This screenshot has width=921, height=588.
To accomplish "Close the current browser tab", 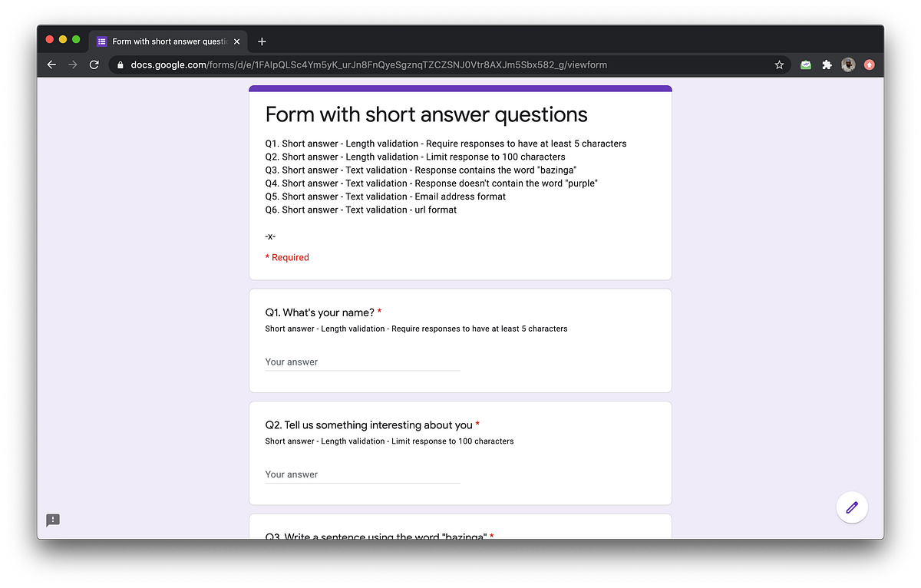I will (x=236, y=41).
